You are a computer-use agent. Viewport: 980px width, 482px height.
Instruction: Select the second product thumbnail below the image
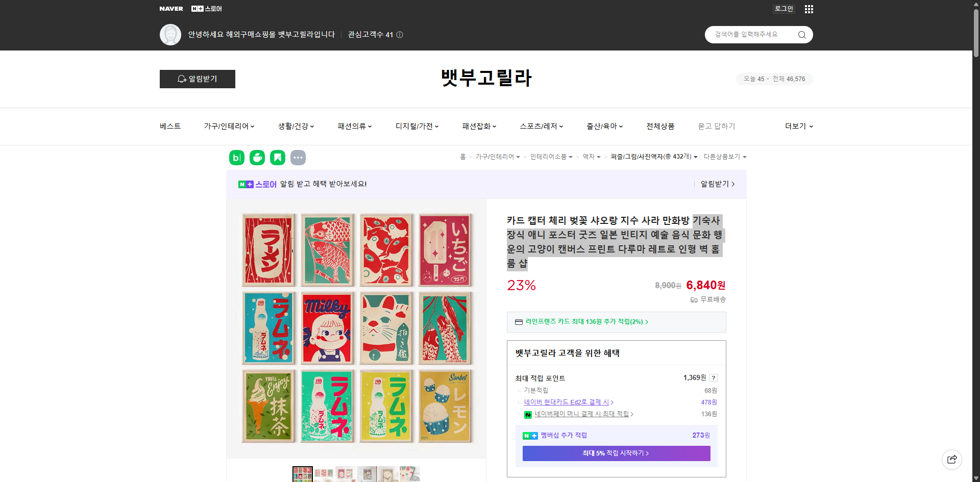click(x=323, y=474)
